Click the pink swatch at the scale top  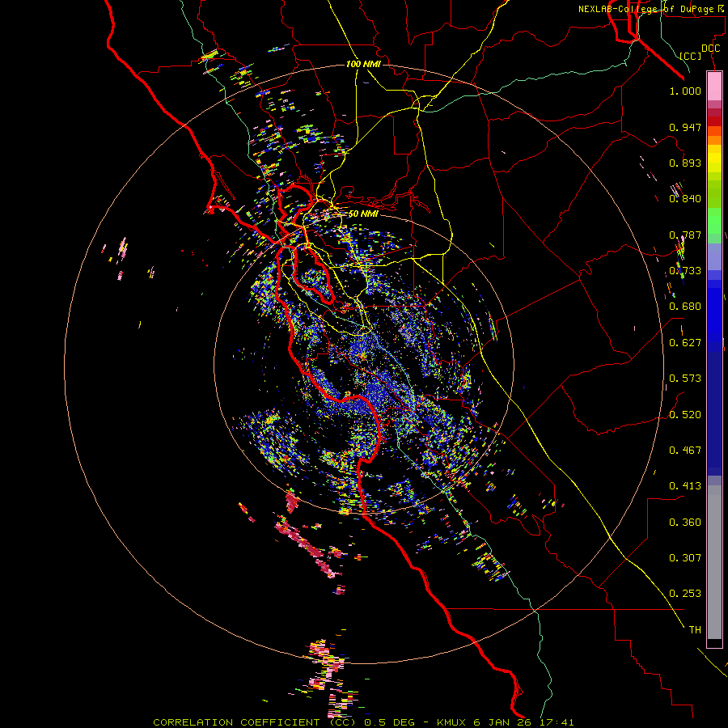pos(714,86)
